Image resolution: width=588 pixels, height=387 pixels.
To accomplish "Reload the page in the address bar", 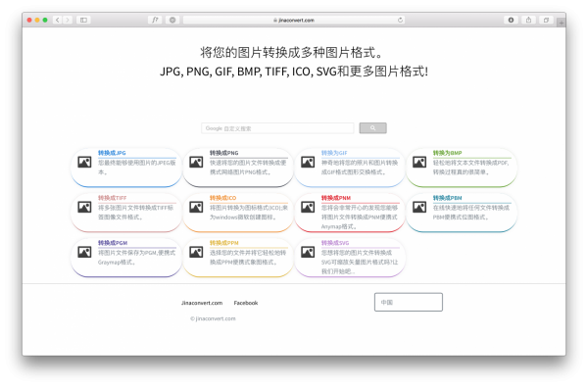I will click(x=400, y=20).
